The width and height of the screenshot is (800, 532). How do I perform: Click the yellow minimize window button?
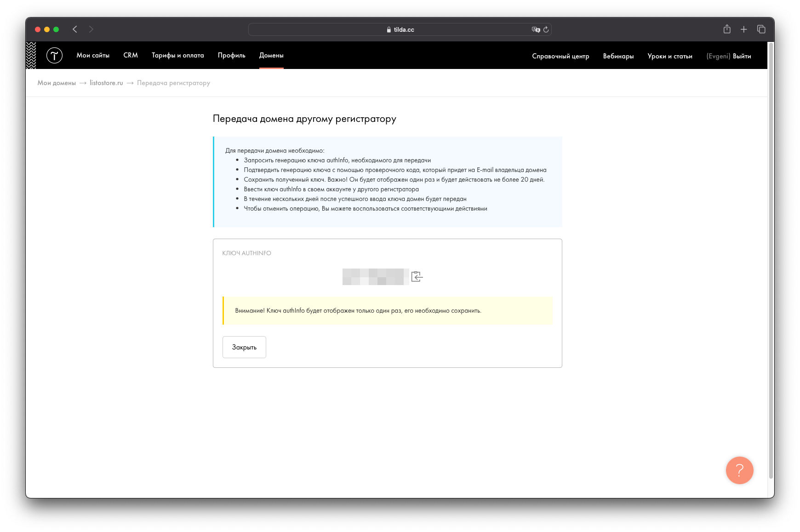(47, 29)
